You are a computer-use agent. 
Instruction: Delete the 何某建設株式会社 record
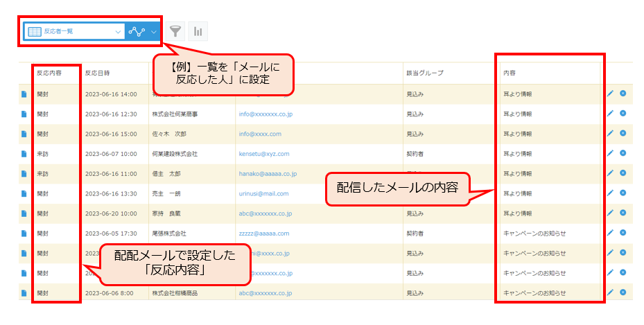click(623, 153)
